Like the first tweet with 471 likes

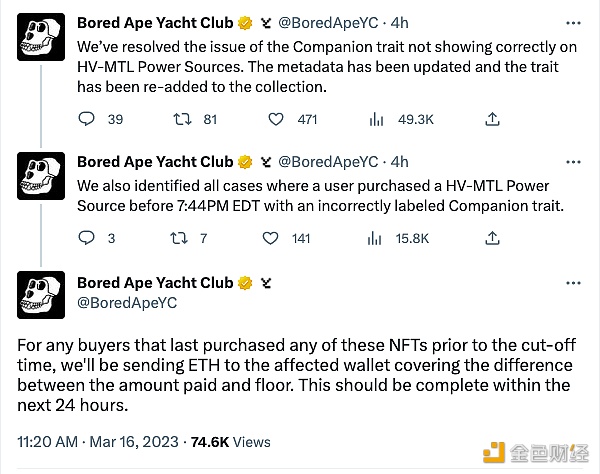pyautogui.click(x=275, y=119)
